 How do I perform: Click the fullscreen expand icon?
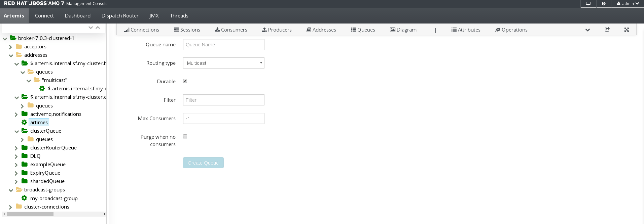point(627,30)
